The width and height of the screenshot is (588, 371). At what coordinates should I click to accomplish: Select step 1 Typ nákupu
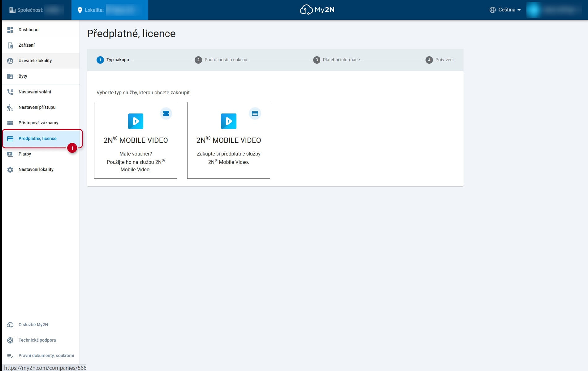coord(113,60)
